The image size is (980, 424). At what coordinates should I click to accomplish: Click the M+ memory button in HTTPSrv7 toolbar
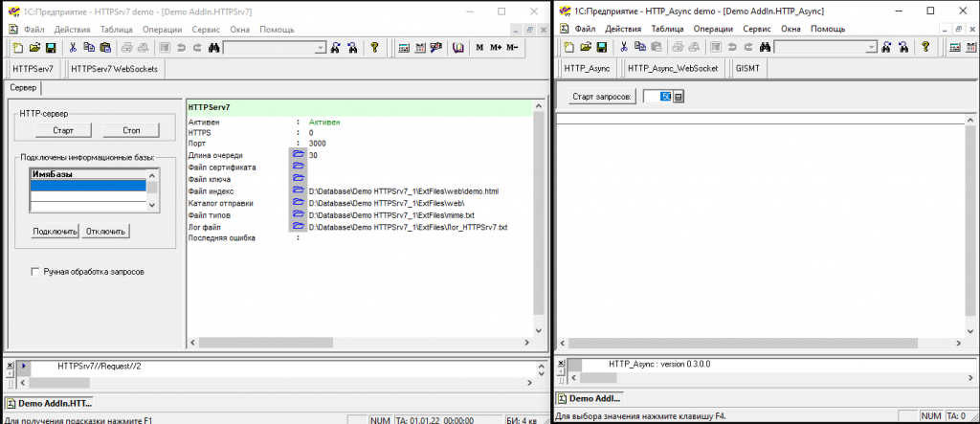tap(496, 48)
